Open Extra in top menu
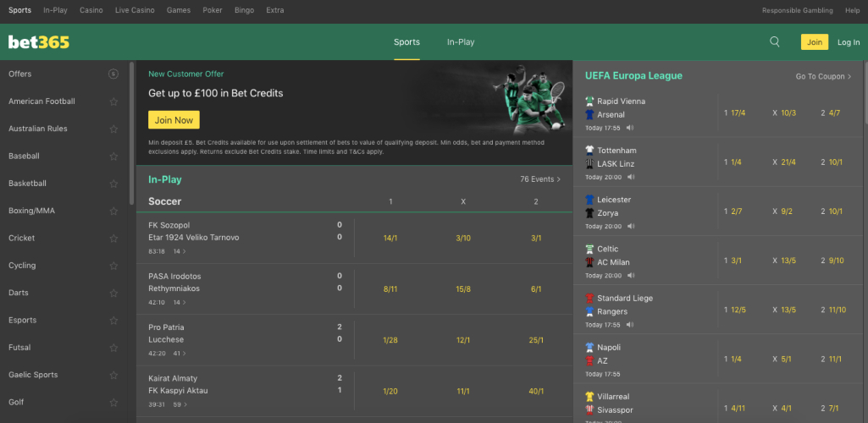Screen dimensions: 868x423 pyautogui.click(x=275, y=10)
